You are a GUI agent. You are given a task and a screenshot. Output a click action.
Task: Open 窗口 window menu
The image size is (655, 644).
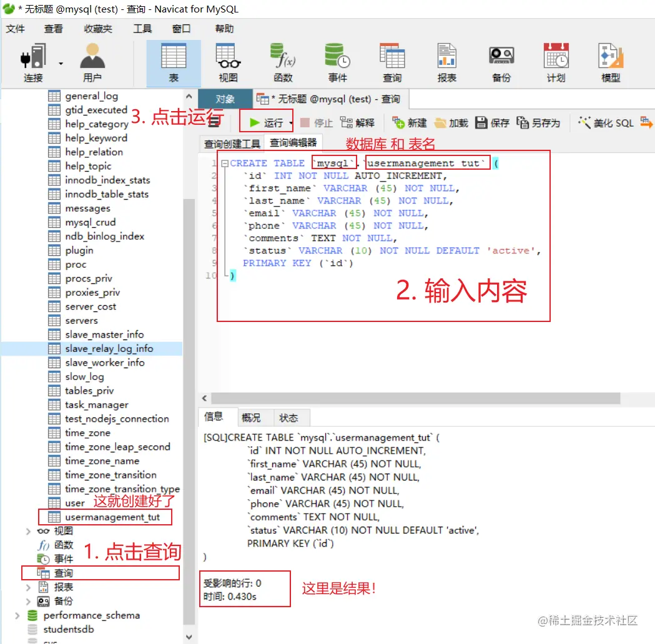coord(181,29)
